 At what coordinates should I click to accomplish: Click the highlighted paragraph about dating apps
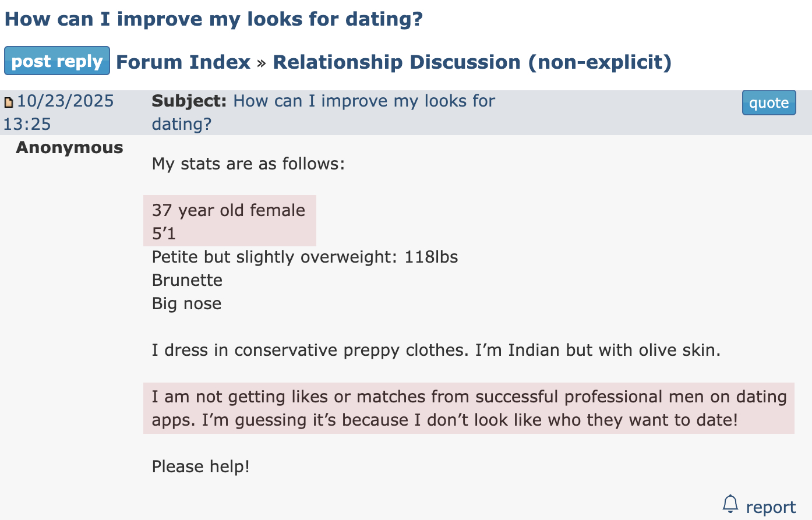point(468,408)
